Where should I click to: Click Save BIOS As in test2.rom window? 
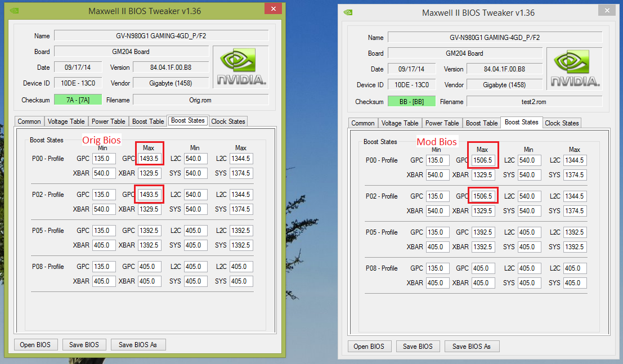pyautogui.click(x=472, y=346)
